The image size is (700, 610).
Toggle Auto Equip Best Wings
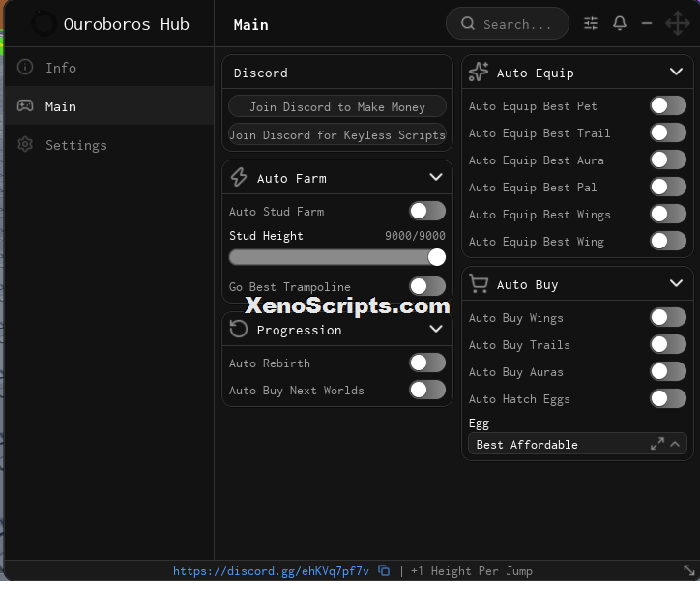pyautogui.click(x=668, y=214)
